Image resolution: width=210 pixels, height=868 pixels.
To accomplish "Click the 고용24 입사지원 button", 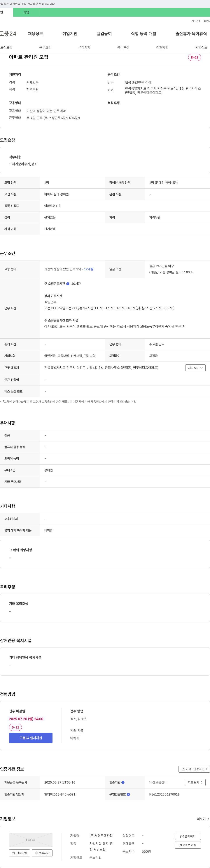I will (x=31, y=738).
